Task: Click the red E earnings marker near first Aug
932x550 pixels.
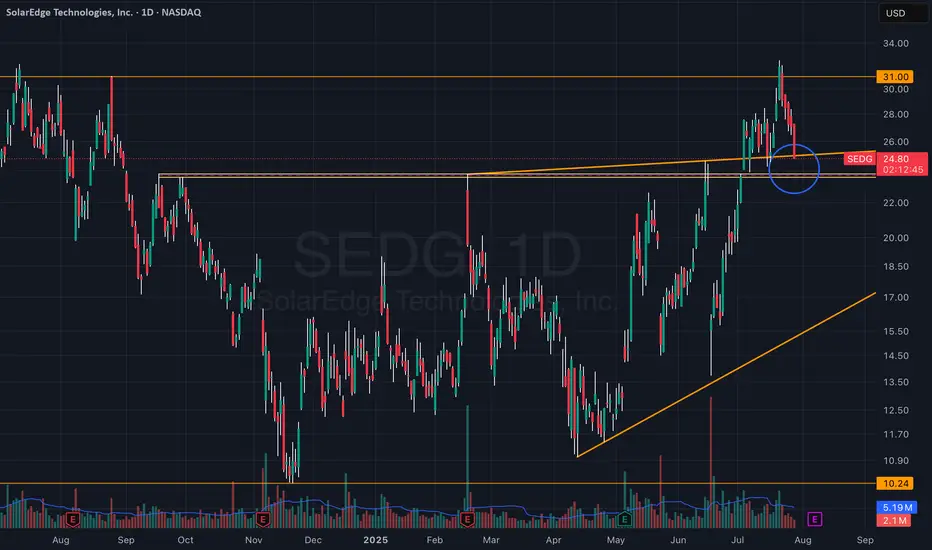Action: (x=73, y=519)
